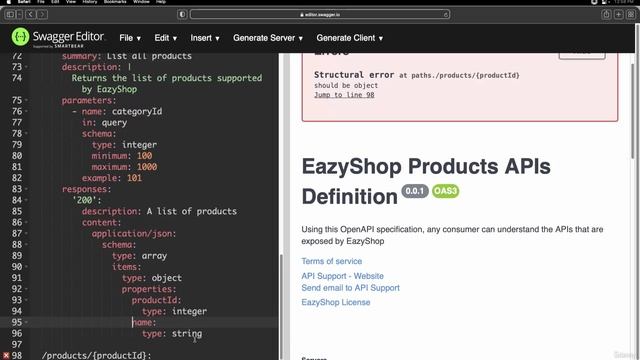
Task: Click the code editor's vertical scrollbar thumb
Action: click(x=281, y=306)
